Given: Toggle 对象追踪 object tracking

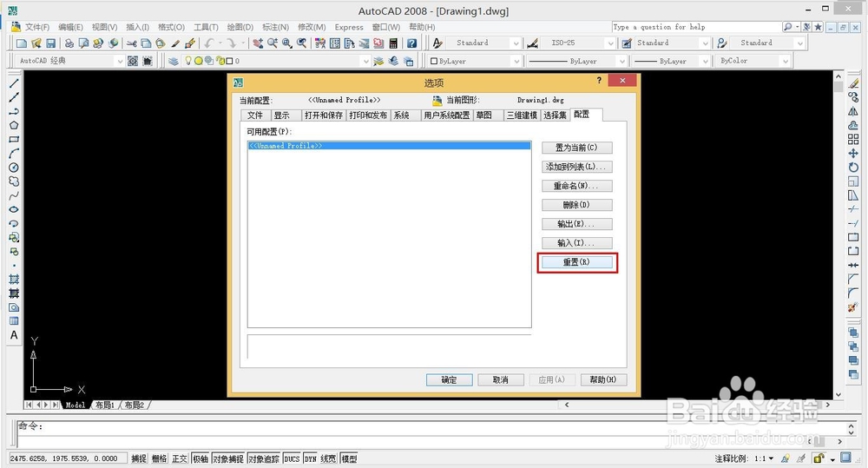Looking at the screenshot, I should coord(264,458).
